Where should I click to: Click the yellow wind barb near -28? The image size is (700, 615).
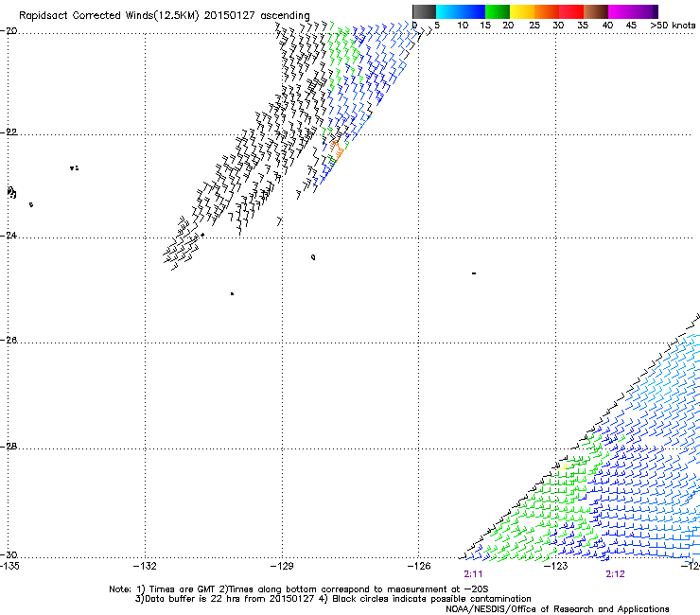[565, 466]
